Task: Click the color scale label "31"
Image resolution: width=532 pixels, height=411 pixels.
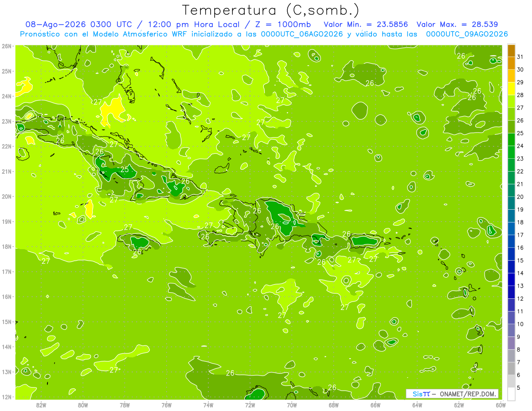Action: click(520, 57)
